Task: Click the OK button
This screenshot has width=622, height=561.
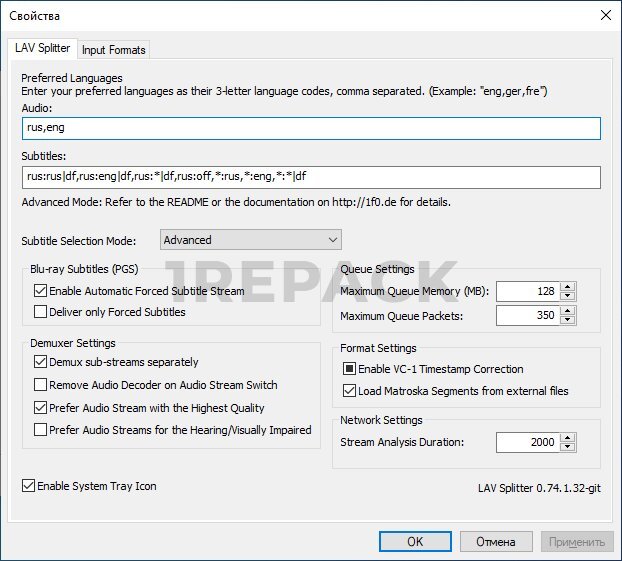Action: (415, 542)
